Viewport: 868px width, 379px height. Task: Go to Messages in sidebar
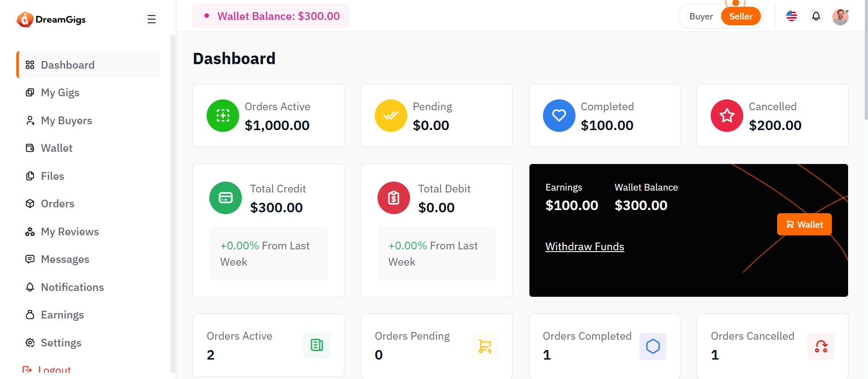coord(65,259)
